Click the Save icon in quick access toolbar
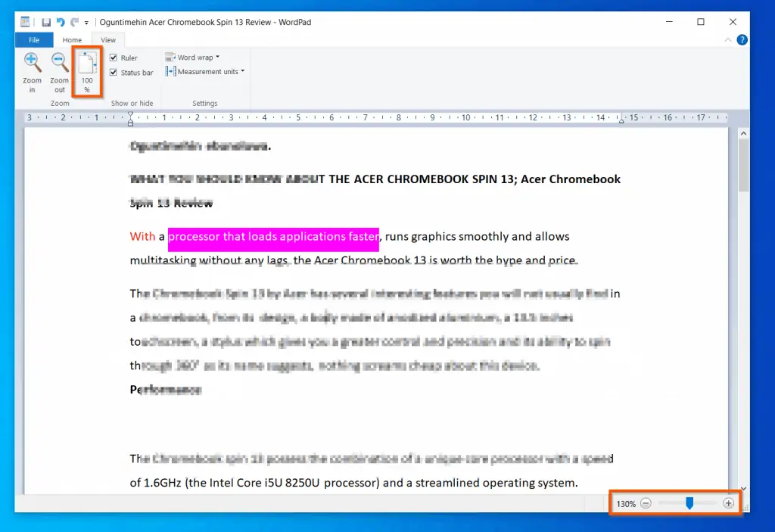This screenshot has height=532, width=775. point(46,23)
